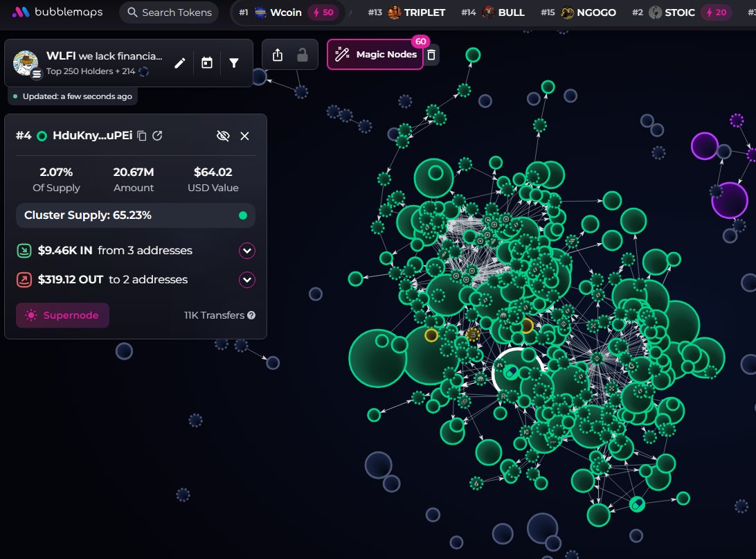Toggle the lock icon in the top toolbar
This screenshot has width=756, height=559.
tap(302, 54)
